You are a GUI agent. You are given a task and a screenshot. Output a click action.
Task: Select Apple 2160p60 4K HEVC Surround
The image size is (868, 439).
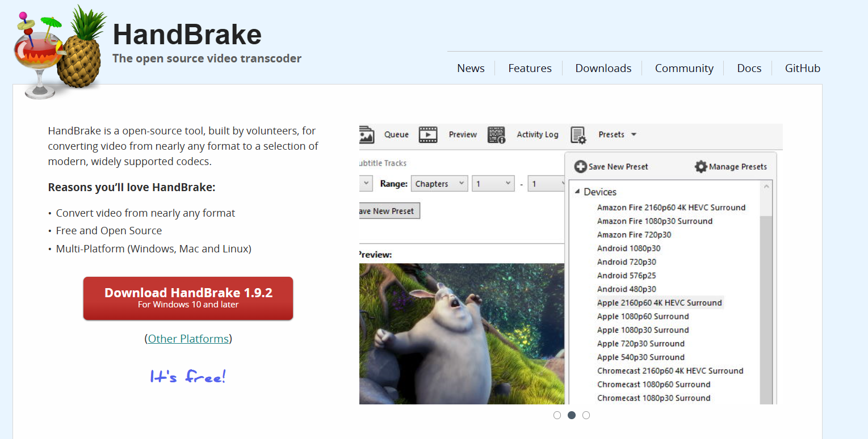click(x=660, y=303)
